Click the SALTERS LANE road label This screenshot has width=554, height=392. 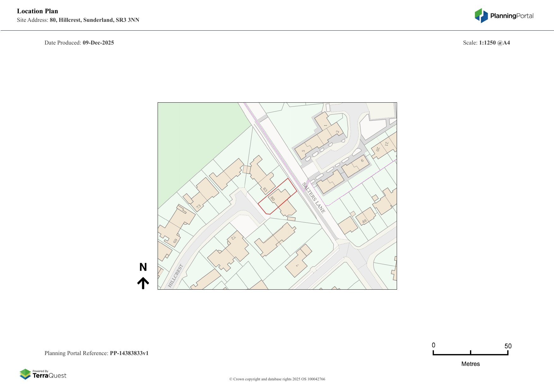pos(313,197)
